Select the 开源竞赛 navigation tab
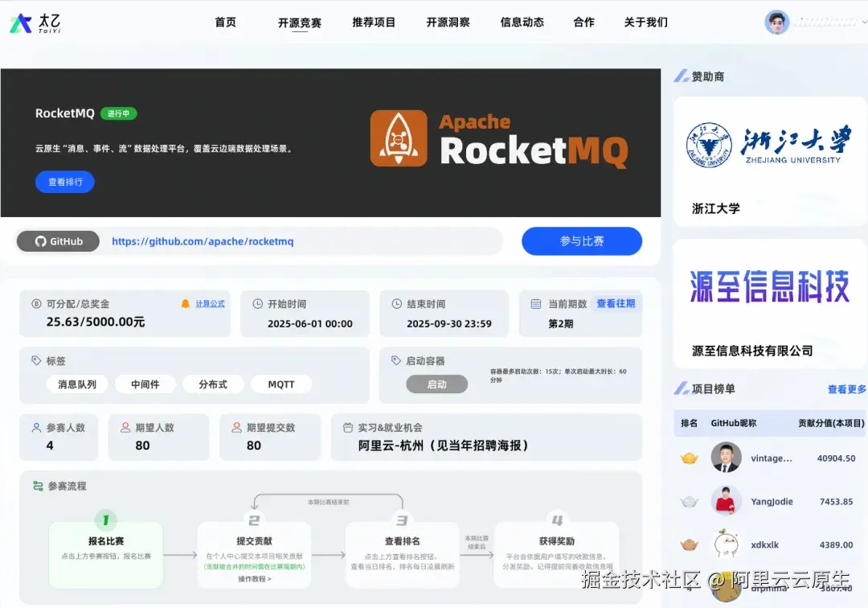Viewport: 868px width, 608px height. pyautogui.click(x=300, y=23)
